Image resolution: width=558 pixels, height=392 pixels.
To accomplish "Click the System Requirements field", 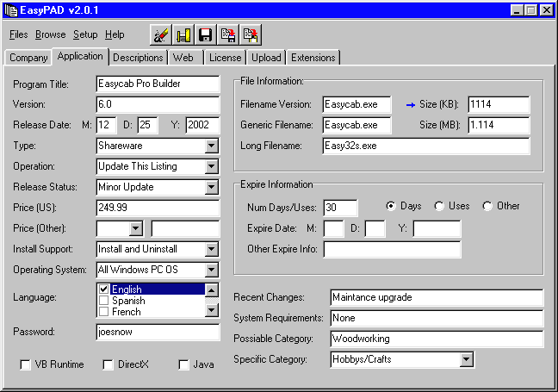I will 437,318.
